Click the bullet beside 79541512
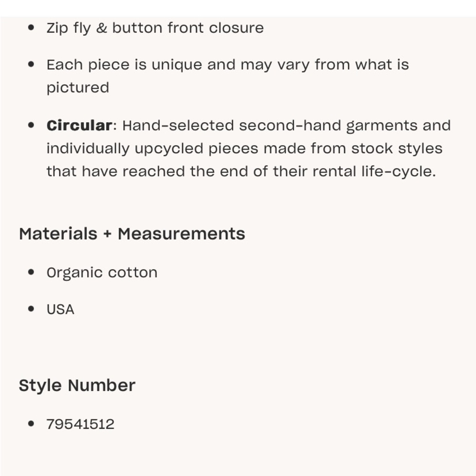 pyautogui.click(x=31, y=424)
